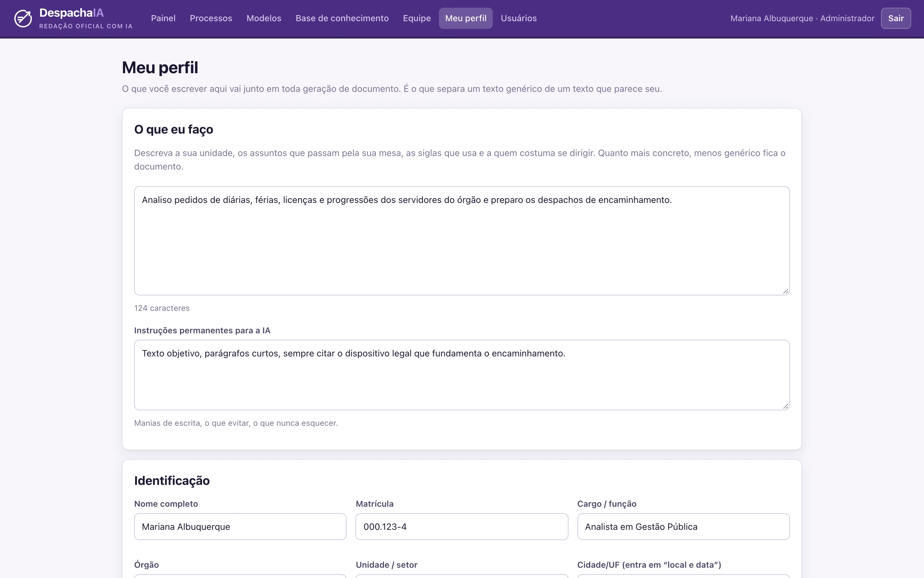Select the Meu perfil tab
The image size is (924, 578).
466,18
